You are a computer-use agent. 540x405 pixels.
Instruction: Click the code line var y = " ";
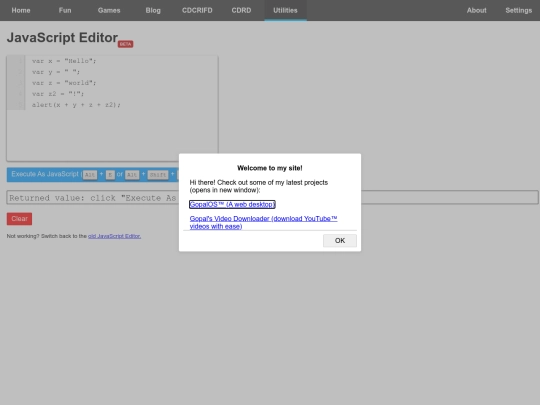coord(56,72)
